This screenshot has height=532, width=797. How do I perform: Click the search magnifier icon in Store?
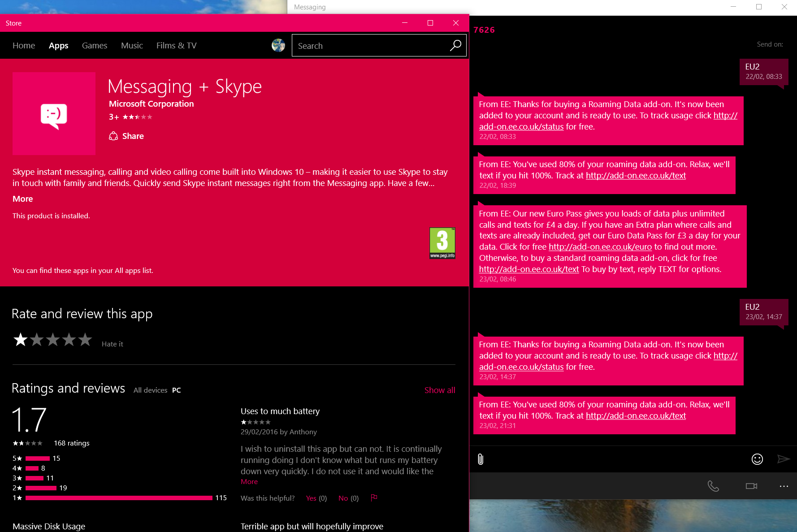(x=455, y=45)
